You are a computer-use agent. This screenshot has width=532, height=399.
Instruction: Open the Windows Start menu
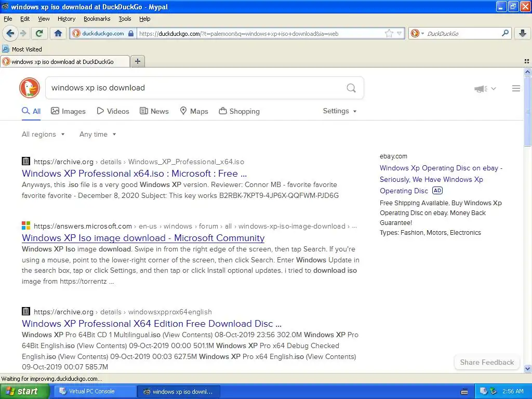(24, 391)
